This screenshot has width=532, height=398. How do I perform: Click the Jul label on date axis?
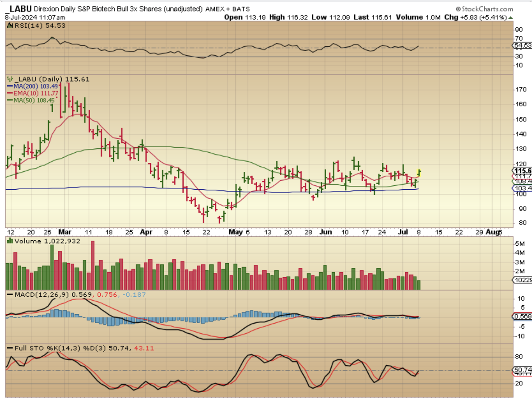(x=403, y=232)
